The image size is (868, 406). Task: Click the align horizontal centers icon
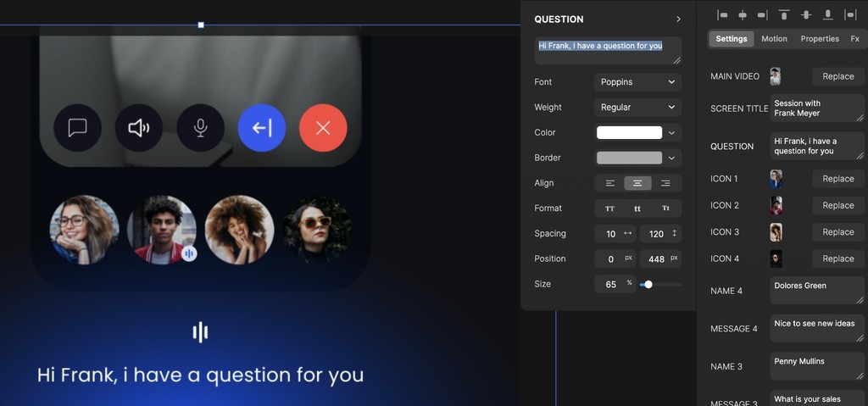[743, 15]
